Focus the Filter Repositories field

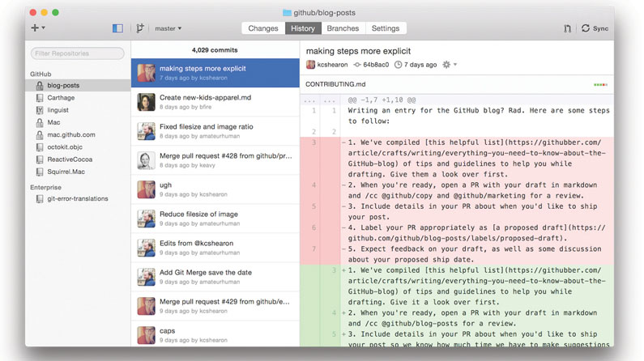tap(77, 53)
